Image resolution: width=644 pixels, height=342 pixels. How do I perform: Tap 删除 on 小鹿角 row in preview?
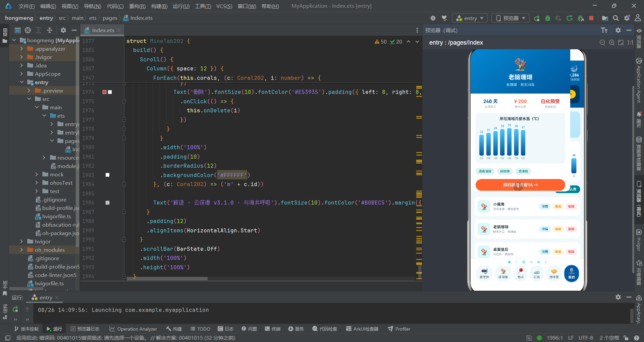[x=571, y=206]
